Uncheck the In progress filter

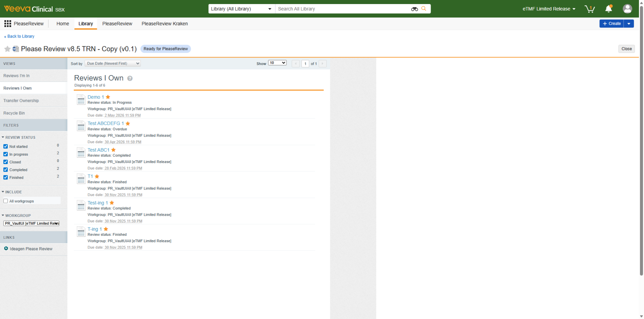[x=6, y=154]
